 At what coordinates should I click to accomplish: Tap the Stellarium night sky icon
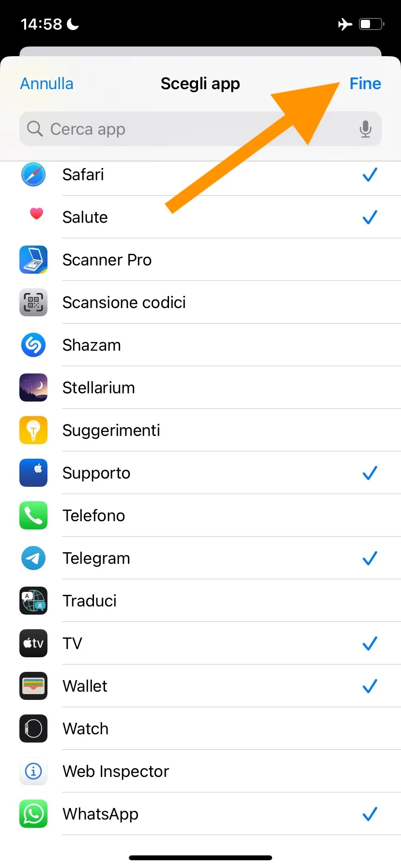click(33, 387)
